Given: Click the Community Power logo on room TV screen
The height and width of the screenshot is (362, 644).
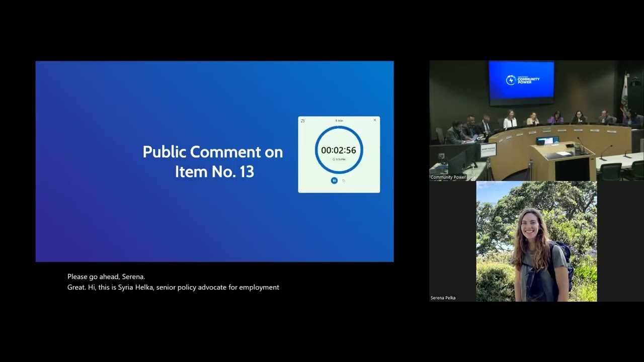Looking at the screenshot, I should (522, 80).
